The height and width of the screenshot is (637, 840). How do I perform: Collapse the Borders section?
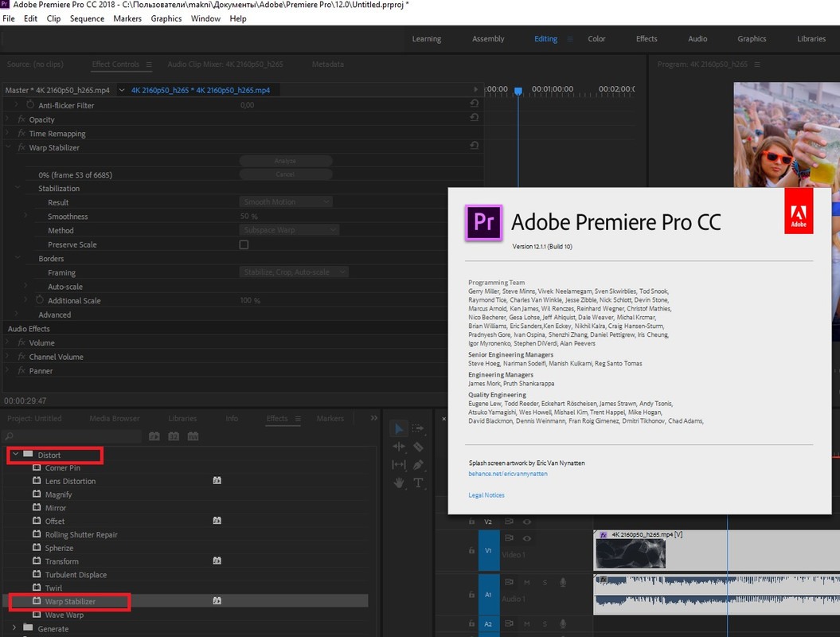point(18,257)
